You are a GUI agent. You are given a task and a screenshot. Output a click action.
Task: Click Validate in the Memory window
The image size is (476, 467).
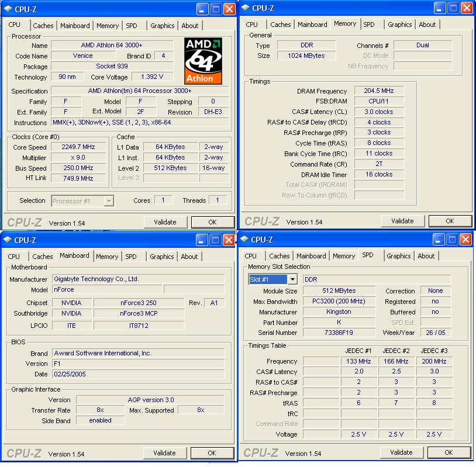pos(402,221)
